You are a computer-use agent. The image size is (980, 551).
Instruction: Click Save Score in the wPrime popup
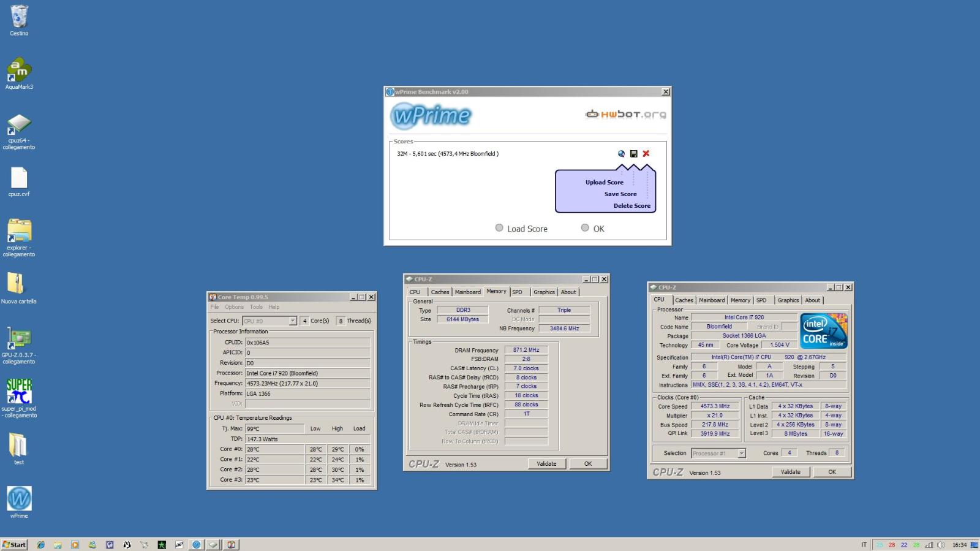(620, 194)
